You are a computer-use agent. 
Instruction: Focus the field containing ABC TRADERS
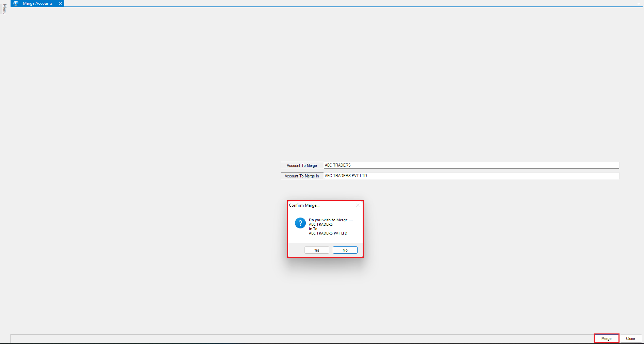[x=471, y=165]
